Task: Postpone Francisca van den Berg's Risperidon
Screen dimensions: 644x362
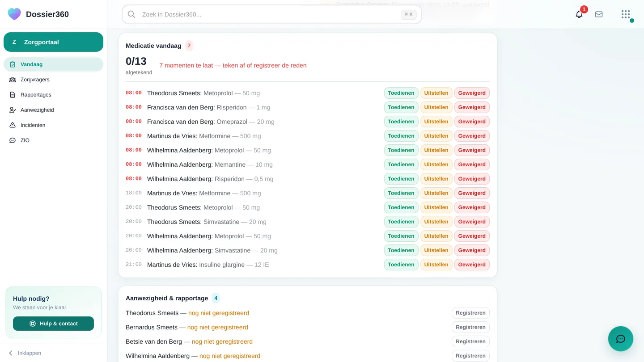Action: tap(436, 107)
